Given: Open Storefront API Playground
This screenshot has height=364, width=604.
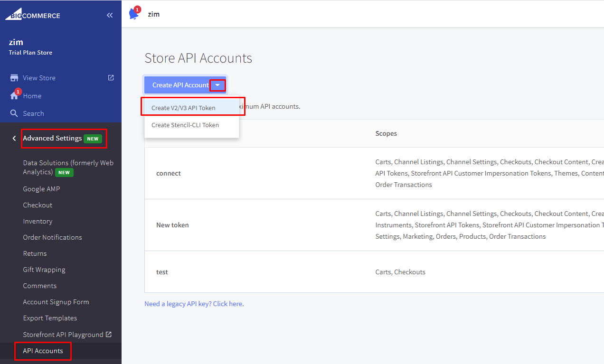Looking at the screenshot, I should [63, 335].
